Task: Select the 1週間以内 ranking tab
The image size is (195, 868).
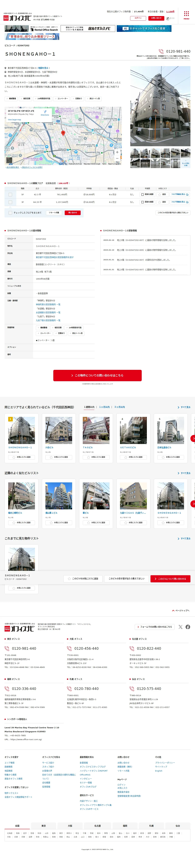Action: 89,407
